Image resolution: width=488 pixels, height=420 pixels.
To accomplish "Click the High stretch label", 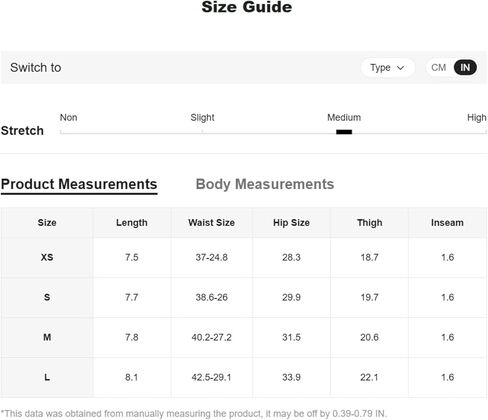I will pyautogui.click(x=477, y=118).
